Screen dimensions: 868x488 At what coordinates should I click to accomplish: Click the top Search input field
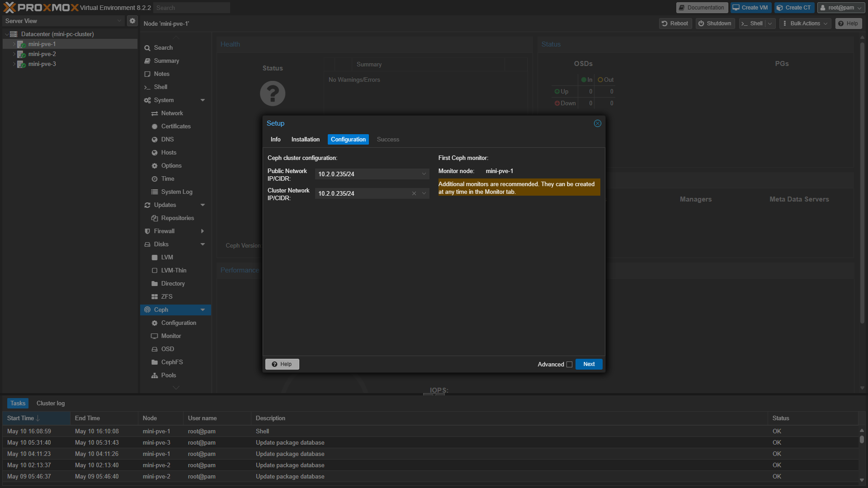pos(192,8)
